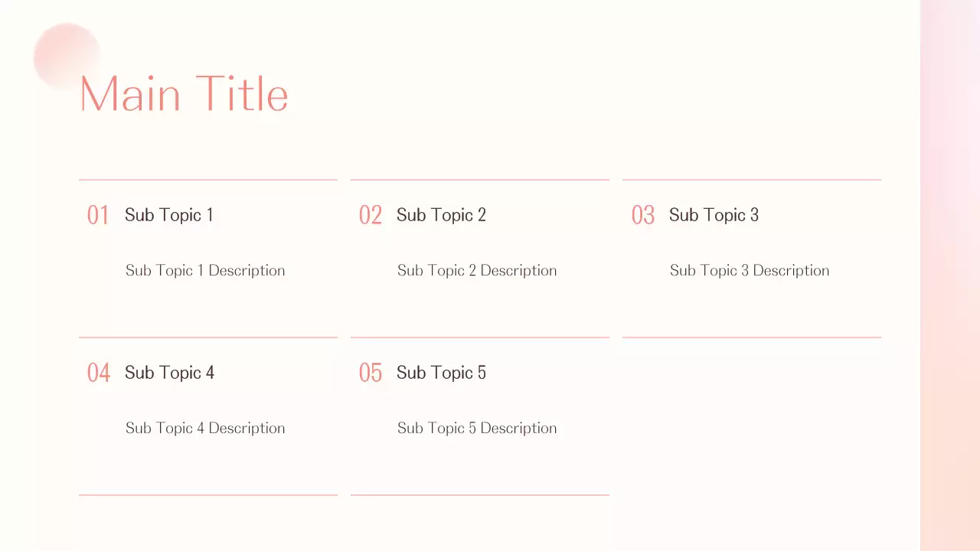Select the divider line above Sub Topic 3
980x551 pixels.
tap(751, 180)
